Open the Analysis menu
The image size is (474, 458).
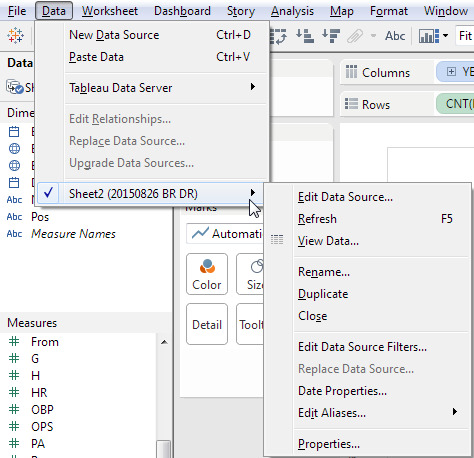coord(292,11)
